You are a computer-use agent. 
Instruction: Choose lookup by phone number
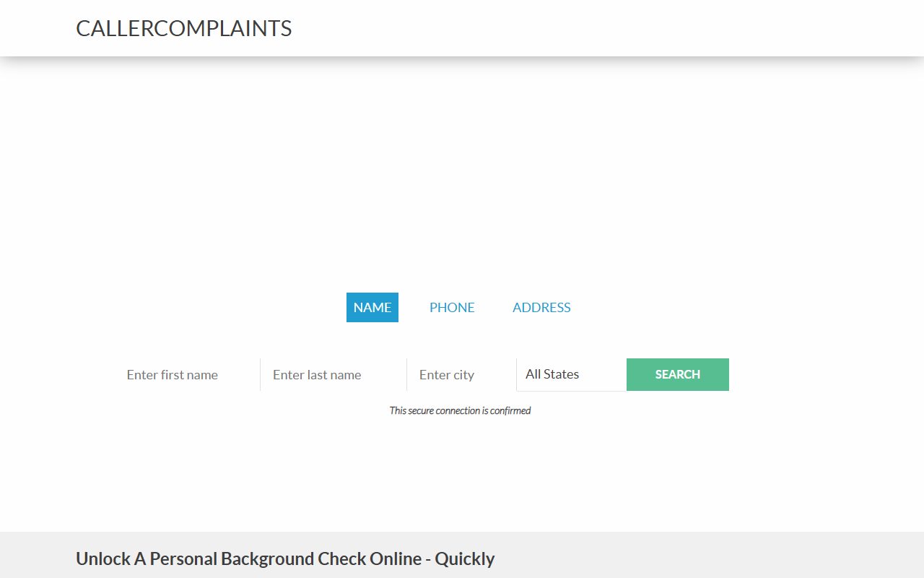(452, 307)
